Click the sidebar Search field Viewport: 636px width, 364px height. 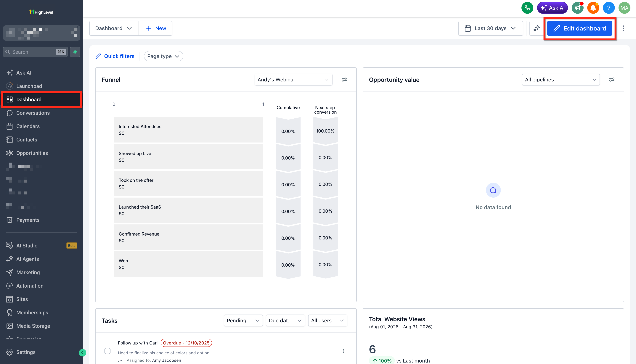pyautogui.click(x=35, y=52)
